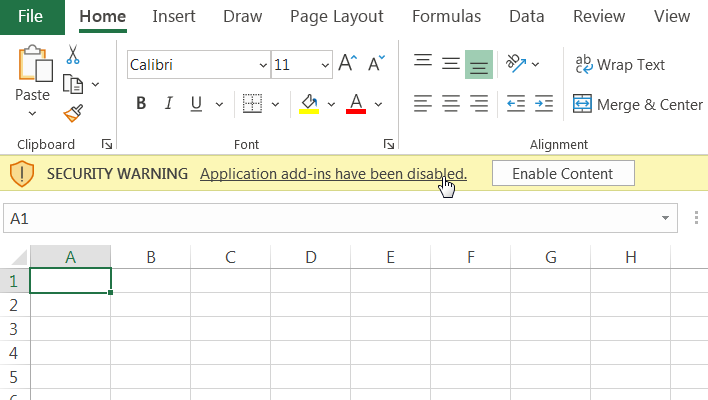Screen dimensions: 708x400
Task: Click the Increase Font Size icon
Action: point(347,64)
